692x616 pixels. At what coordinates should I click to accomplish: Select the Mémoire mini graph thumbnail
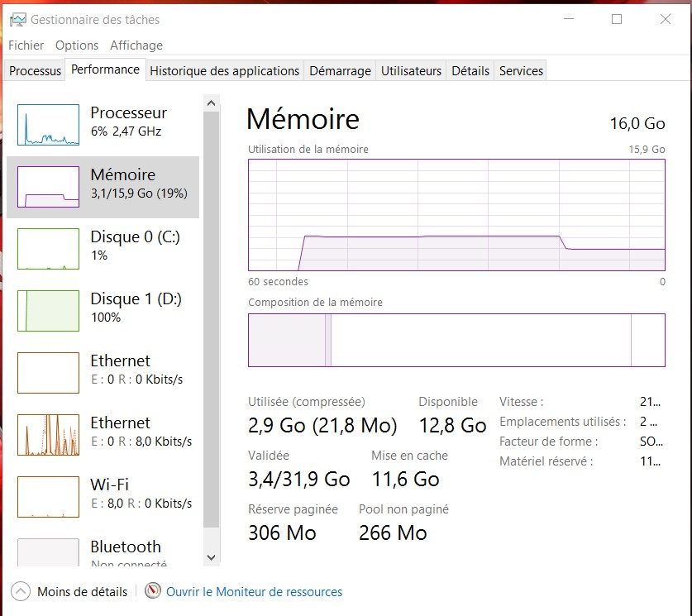(x=48, y=187)
